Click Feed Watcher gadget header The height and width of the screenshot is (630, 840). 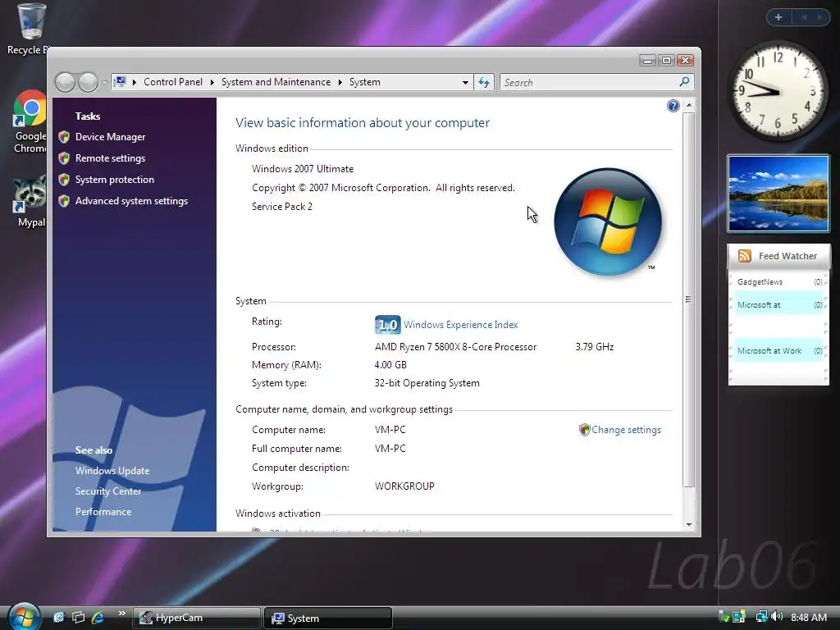[x=778, y=256]
